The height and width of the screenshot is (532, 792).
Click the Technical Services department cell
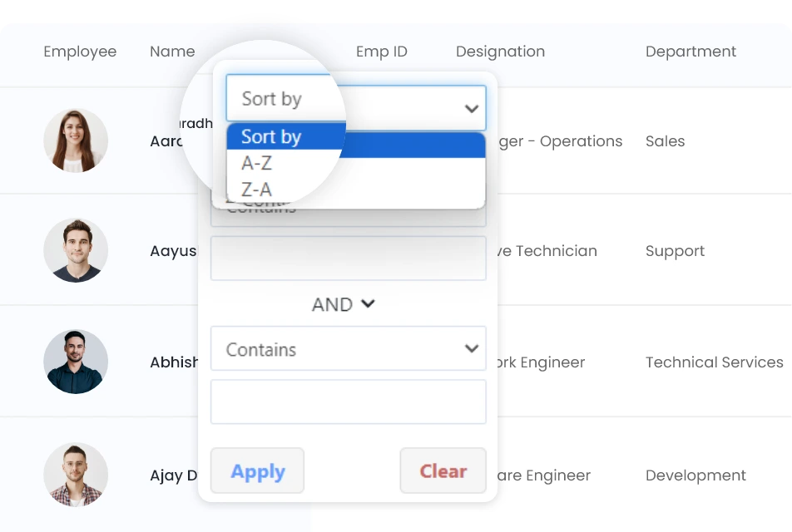pos(714,362)
